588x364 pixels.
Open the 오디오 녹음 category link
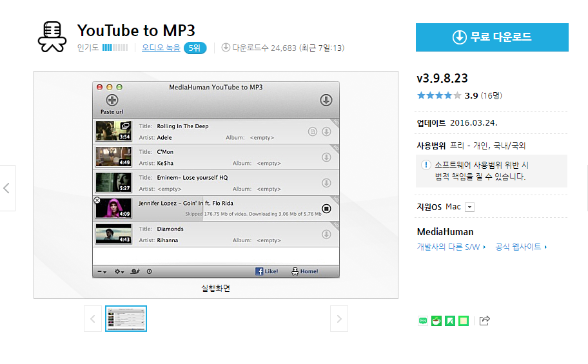pyautogui.click(x=161, y=48)
